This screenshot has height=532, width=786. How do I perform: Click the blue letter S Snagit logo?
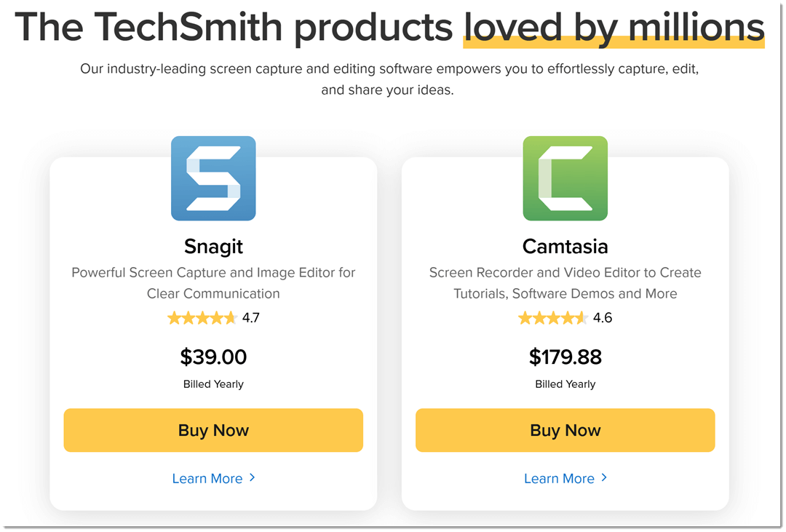pos(213,178)
